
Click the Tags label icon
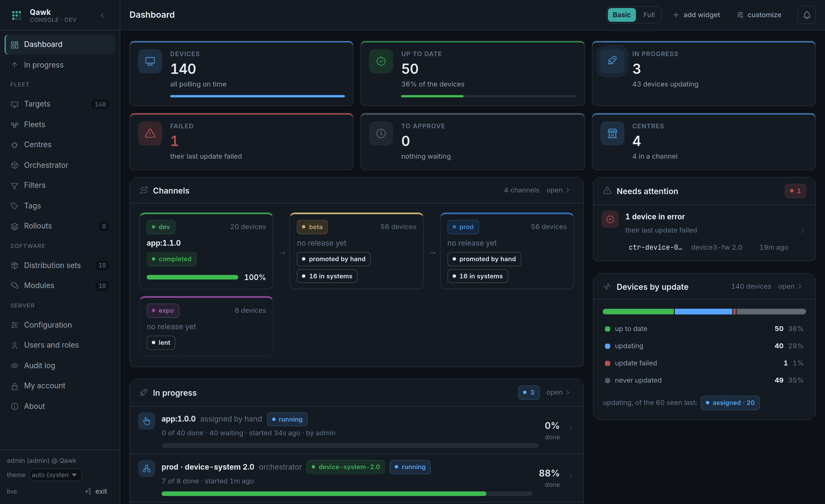(x=15, y=206)
